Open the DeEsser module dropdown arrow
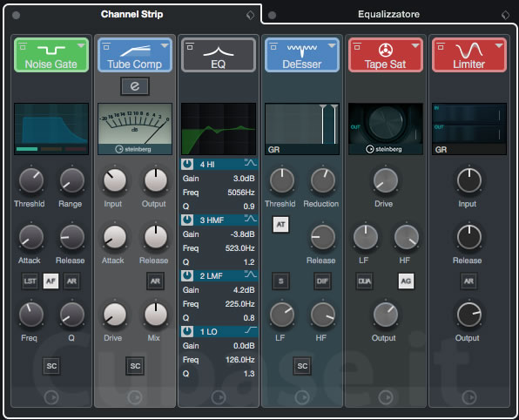The width and height of the screenshot is (519, 420). pyautogui.click(x=332, y=45)
